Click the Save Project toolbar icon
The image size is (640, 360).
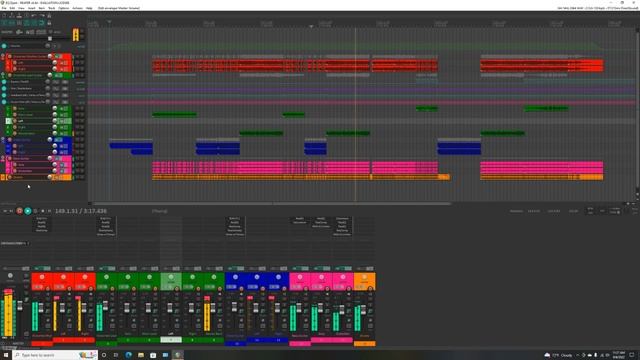pos(19,16)
